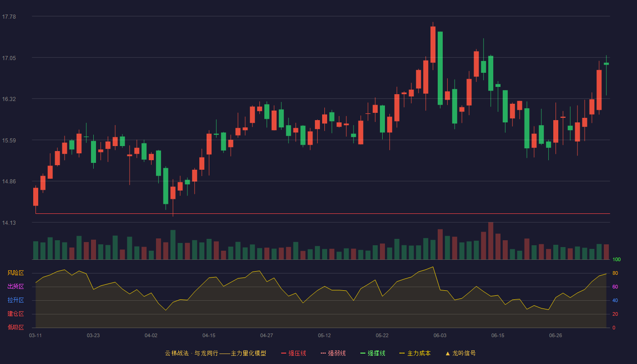Click the 风险区 zone label

coord(15,273)
